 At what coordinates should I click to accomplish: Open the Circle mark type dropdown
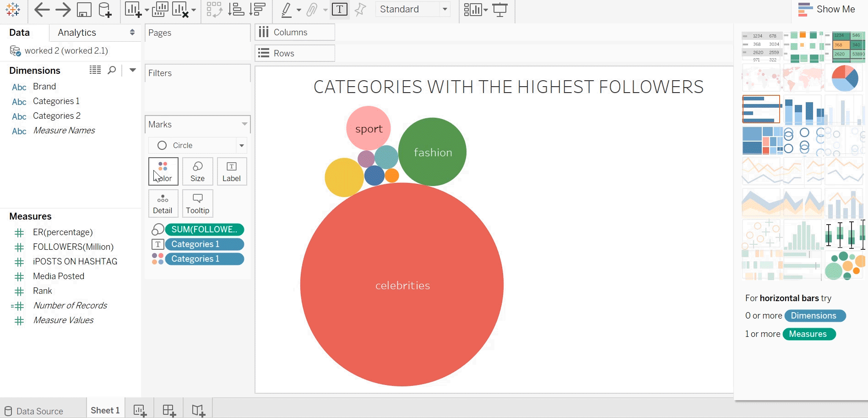click(x=241, y=145)
